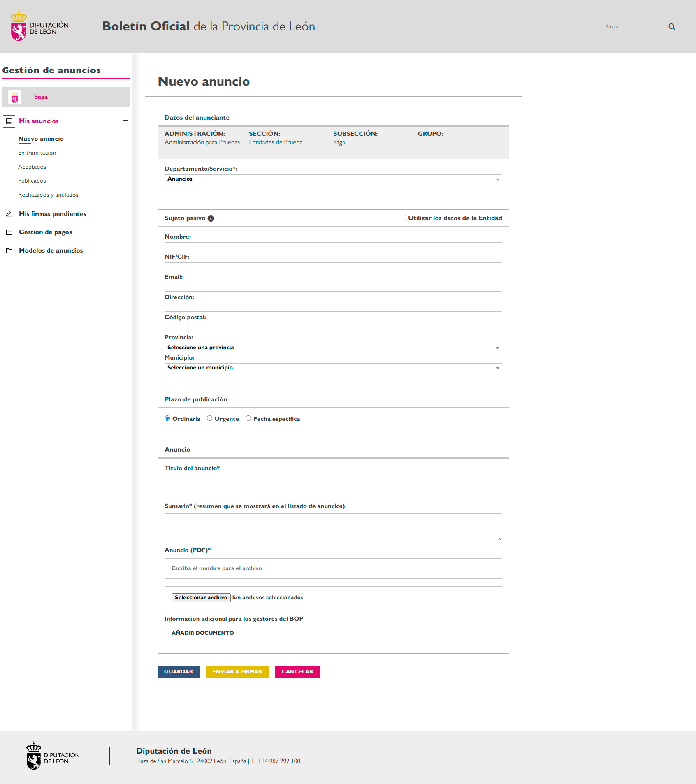Click the Seleccionar archivo button
Screen dimensions: 696x784
pos(201,598)
